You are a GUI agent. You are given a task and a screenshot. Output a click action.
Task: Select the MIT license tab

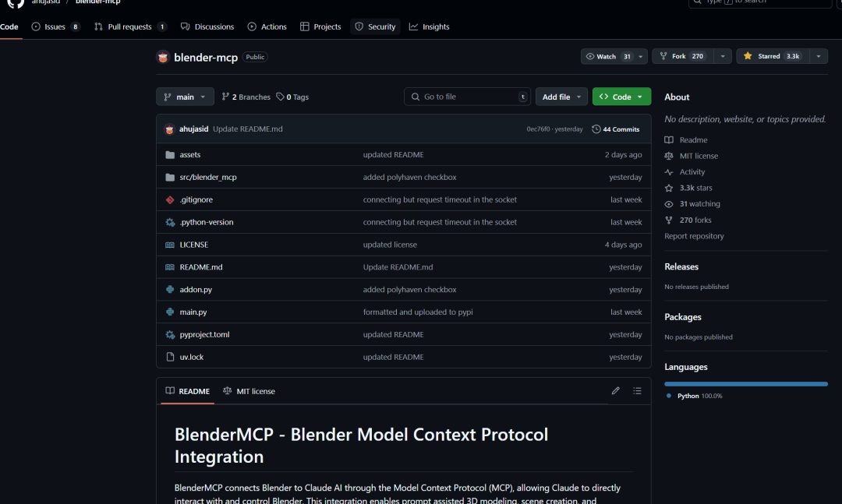[249, 391]
